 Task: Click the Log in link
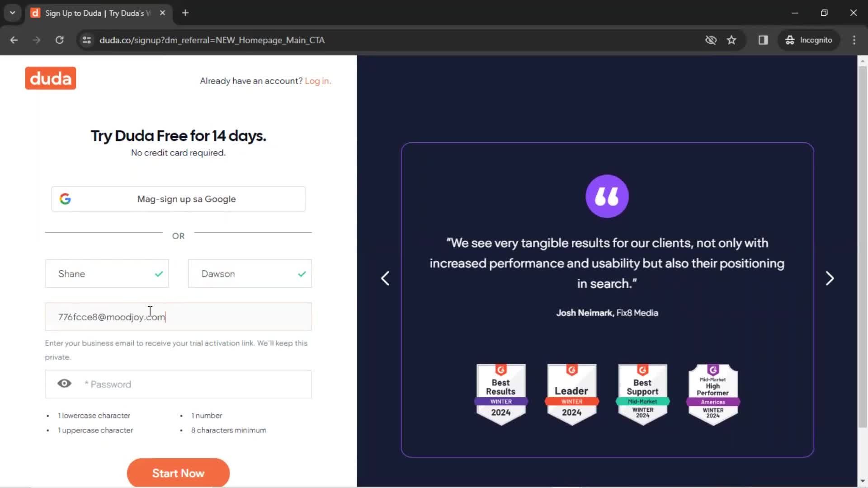point(318,81)
